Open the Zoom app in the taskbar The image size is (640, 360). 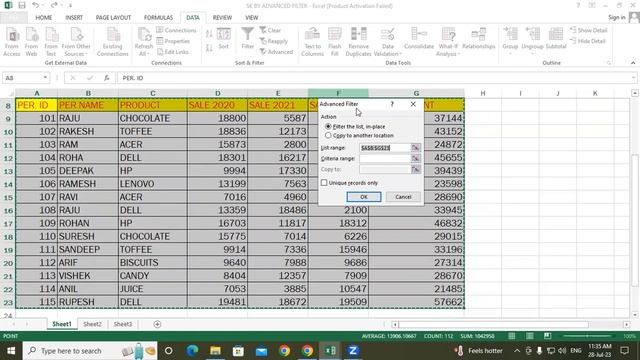click(x=353, y=351)
